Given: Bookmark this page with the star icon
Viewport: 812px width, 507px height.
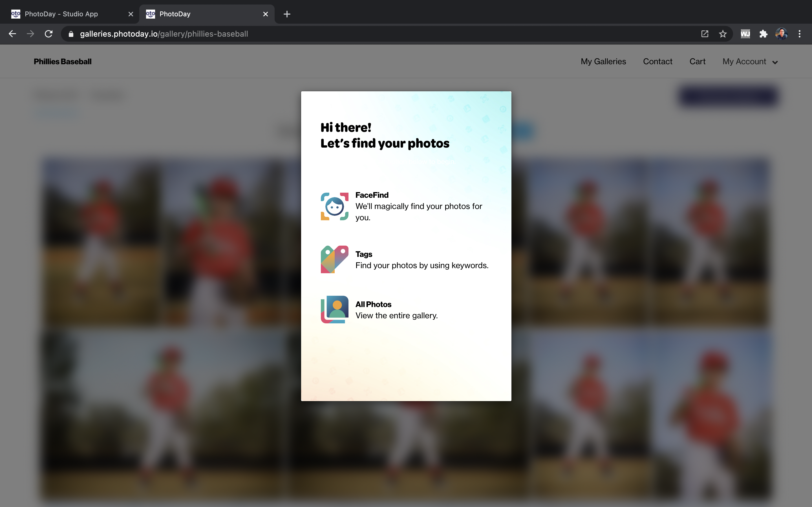Looking at the screenshot, I should coord(722,34).
